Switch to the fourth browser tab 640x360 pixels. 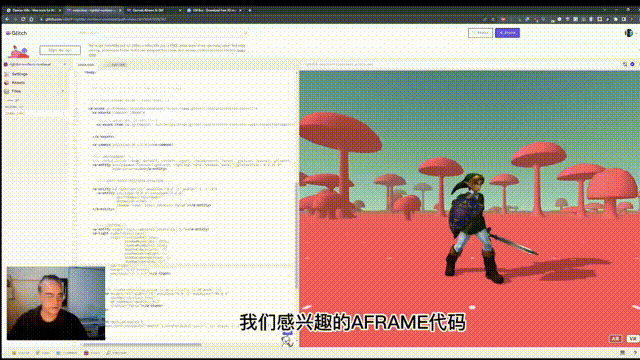click(x=214, y=10)
